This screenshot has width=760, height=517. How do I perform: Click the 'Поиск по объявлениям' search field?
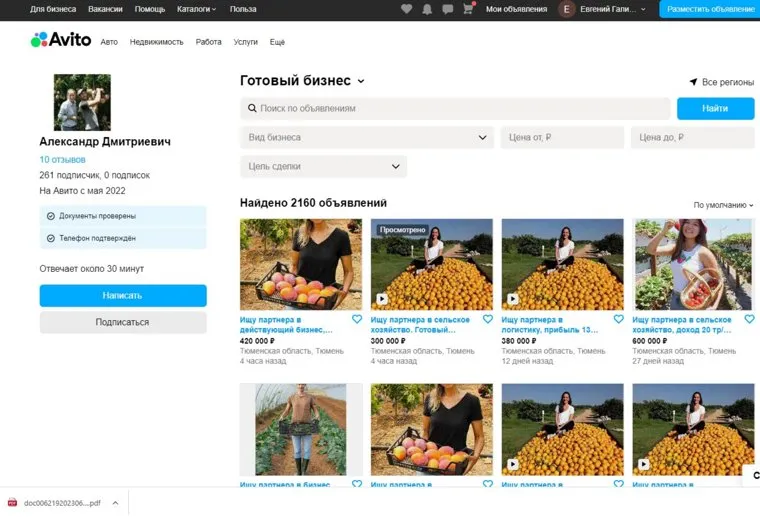click(x=455, y=108)
